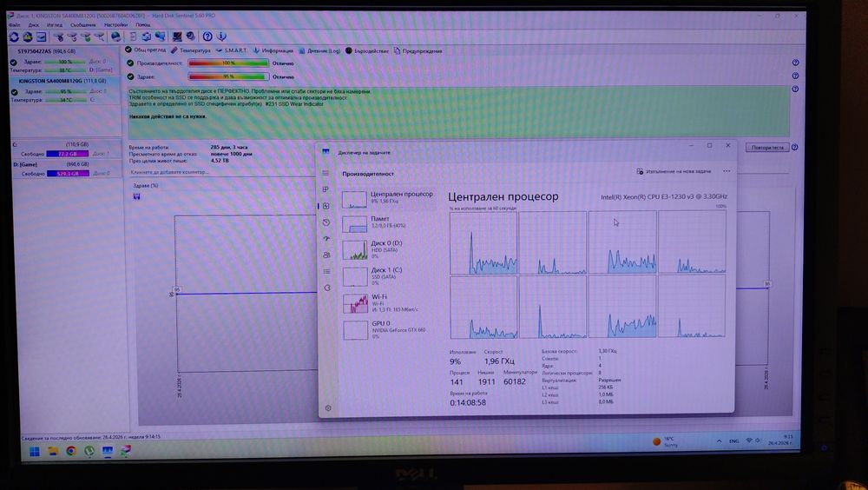Click the help icon next to Повторен тест
The image size is (868, 490).
click(794, 148)
